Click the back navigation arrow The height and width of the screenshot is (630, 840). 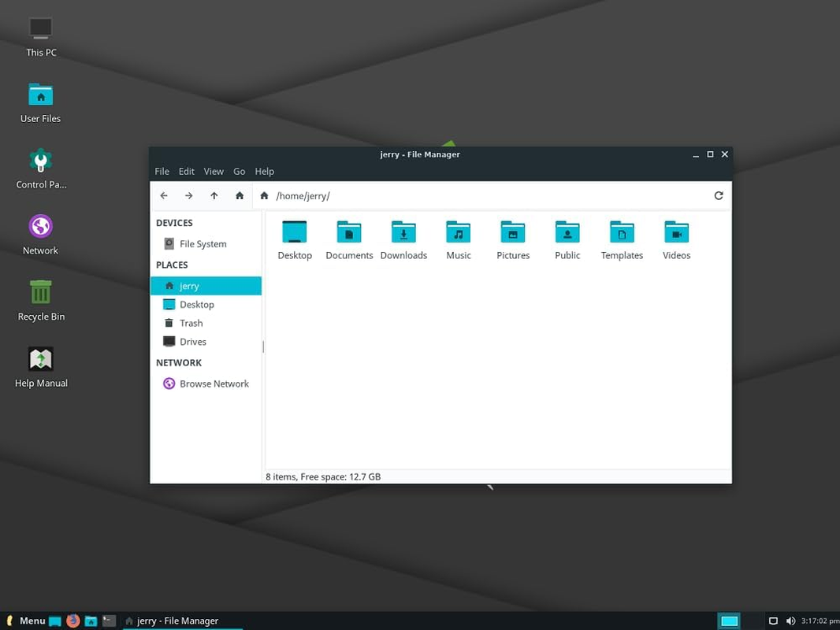[x=164, y=195]
